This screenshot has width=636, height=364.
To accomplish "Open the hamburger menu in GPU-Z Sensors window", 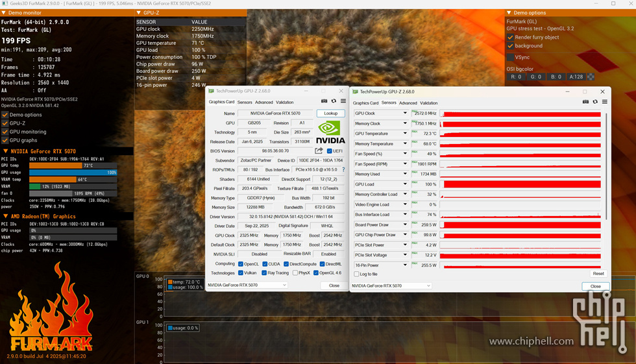I will click(x=604, y=102).
